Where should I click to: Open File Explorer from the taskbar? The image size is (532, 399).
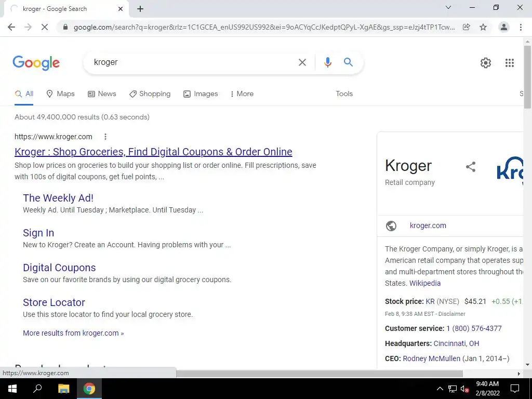coord(63,389)
